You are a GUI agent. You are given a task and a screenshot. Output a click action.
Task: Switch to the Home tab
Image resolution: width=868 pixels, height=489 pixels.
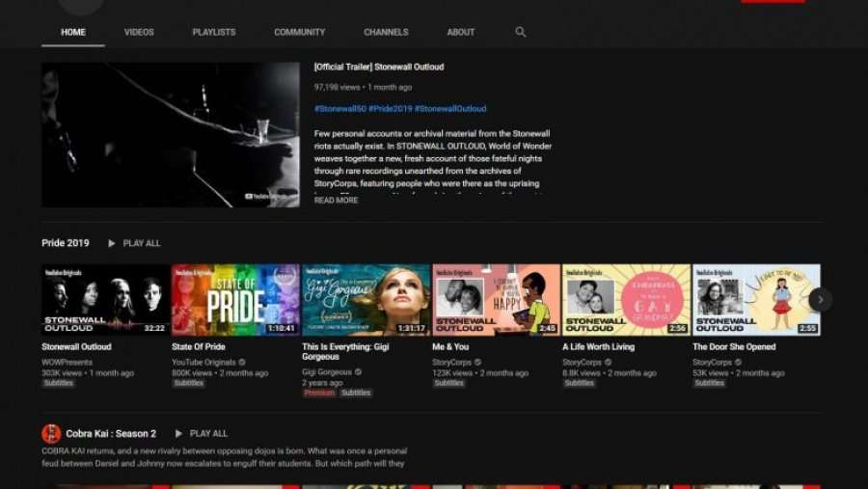click(73, 32)
